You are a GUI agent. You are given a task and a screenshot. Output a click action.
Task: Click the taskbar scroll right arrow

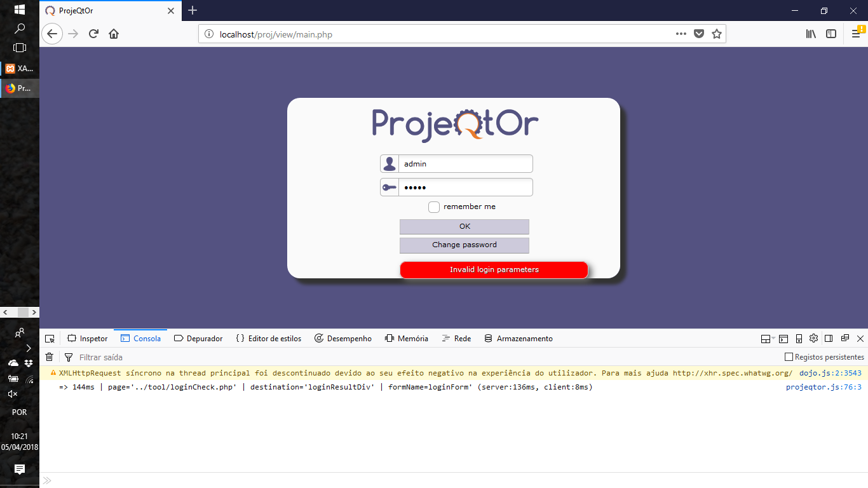coord(35,313)
